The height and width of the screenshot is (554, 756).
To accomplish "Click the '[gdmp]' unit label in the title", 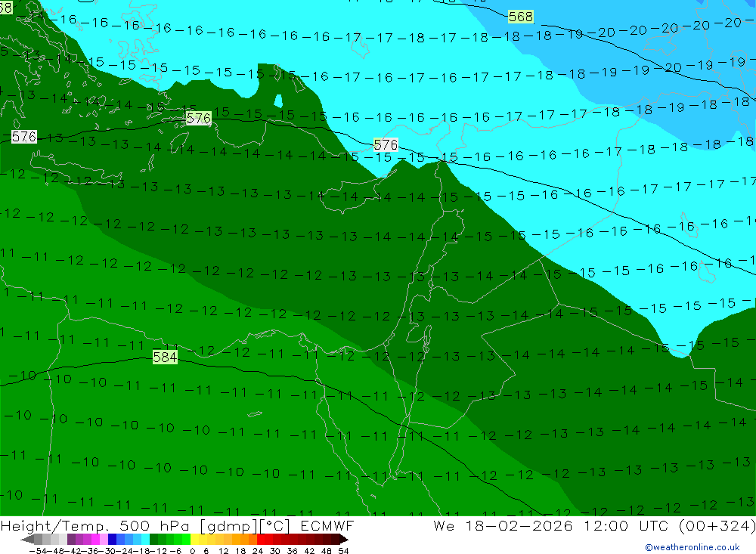I will [x=229, y=525].
